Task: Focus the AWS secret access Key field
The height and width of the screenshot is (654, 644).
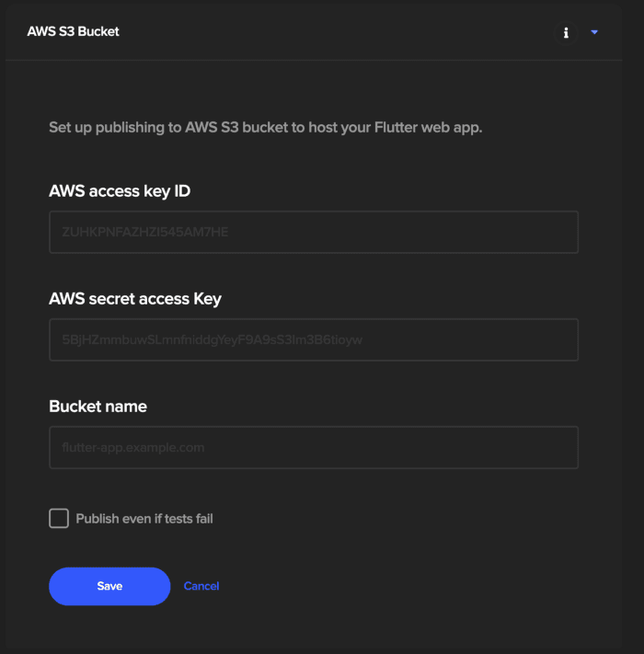Action: [314, 339]
